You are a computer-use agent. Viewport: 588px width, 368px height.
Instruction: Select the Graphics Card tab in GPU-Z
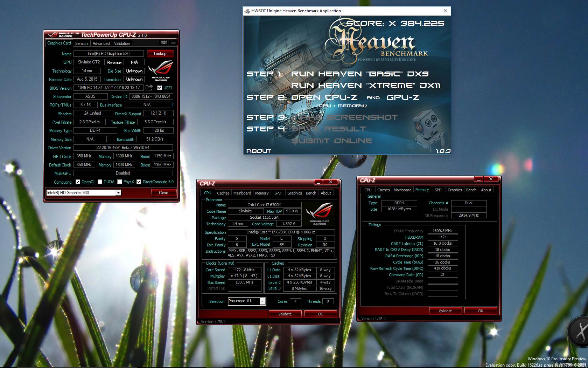[59, 43]
